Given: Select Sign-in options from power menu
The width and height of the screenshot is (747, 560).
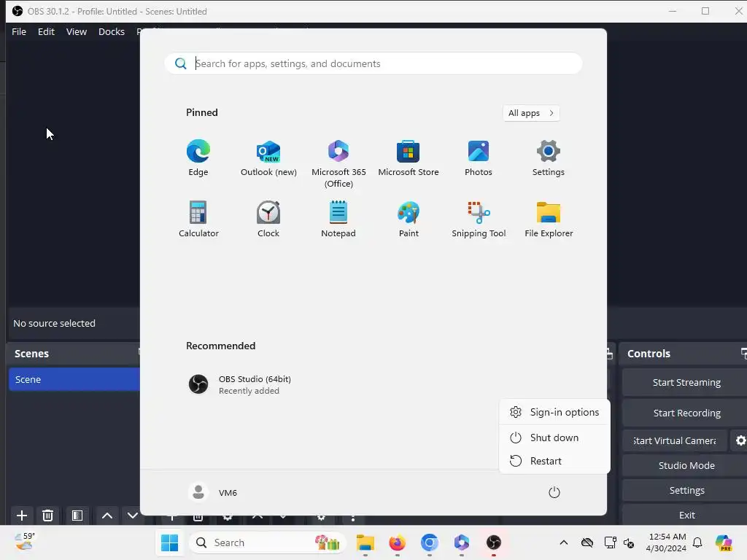Looking at the screenshot, I should tap(554, 413).
